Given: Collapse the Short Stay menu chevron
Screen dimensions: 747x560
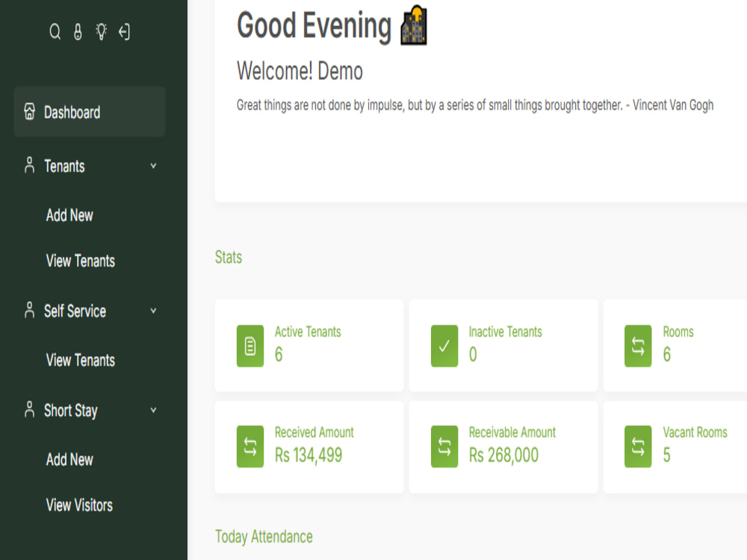Looking at the screenshot, I should pyautogui.click(x=153, y=410).
